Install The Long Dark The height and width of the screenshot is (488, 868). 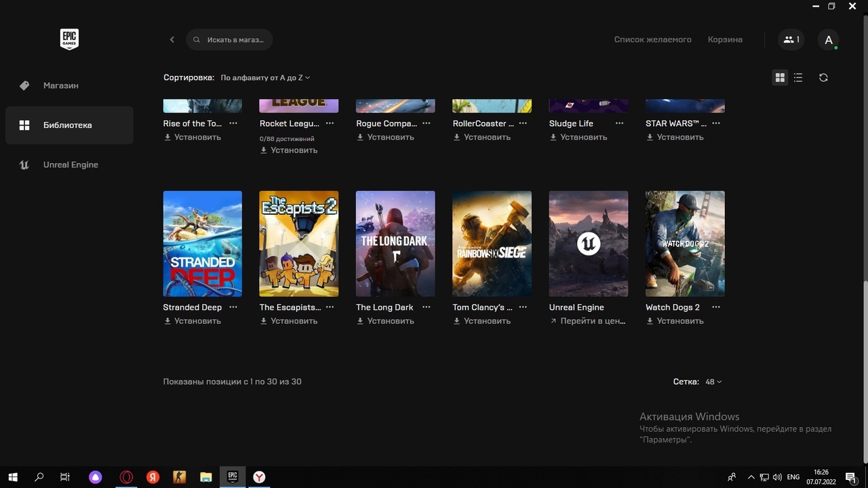[x=385, y=321]
